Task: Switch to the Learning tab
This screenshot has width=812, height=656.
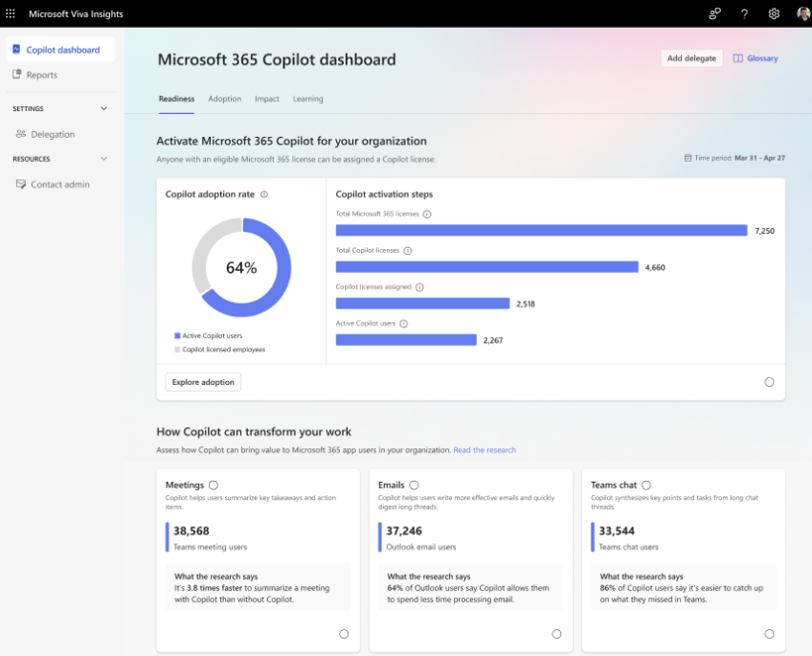Action: [307, 99]
